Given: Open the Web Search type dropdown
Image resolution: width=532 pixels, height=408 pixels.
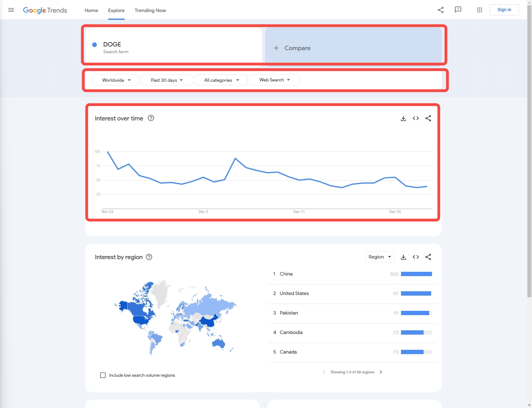Looking at the screenshot, I should click(x=274, y=80).
